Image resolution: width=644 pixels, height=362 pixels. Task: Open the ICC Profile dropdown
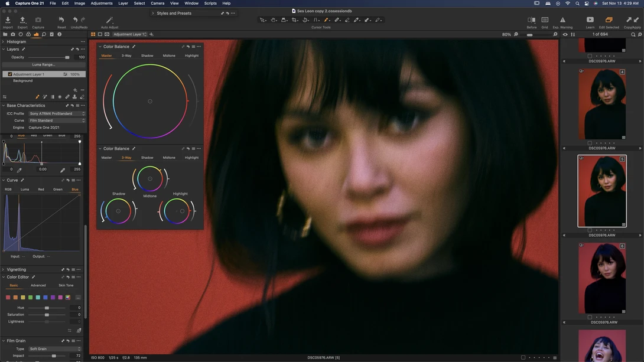point(57,114)
